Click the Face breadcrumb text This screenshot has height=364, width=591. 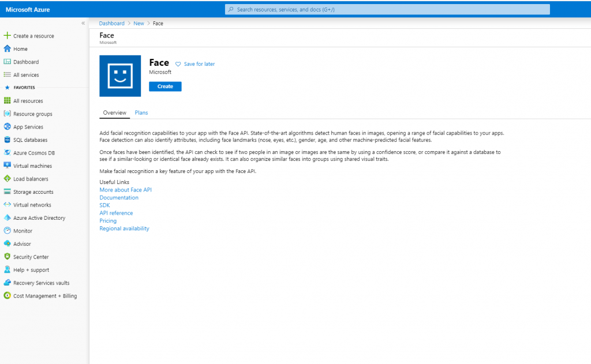158,23
